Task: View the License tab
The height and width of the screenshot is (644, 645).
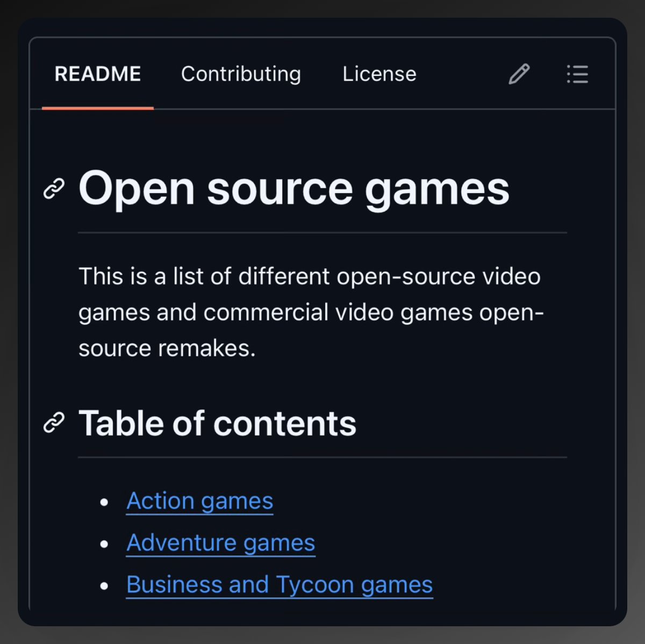Action: point(379,74)
